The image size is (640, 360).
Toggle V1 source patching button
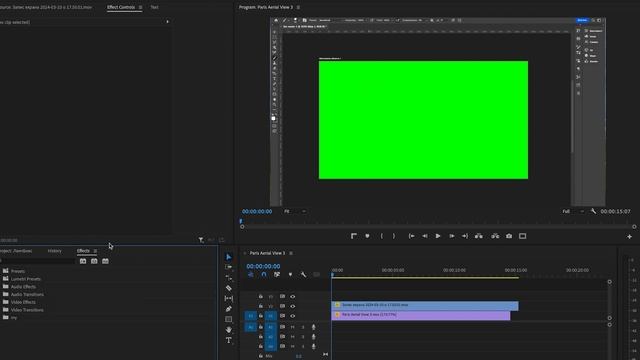[x=251, y=316]
